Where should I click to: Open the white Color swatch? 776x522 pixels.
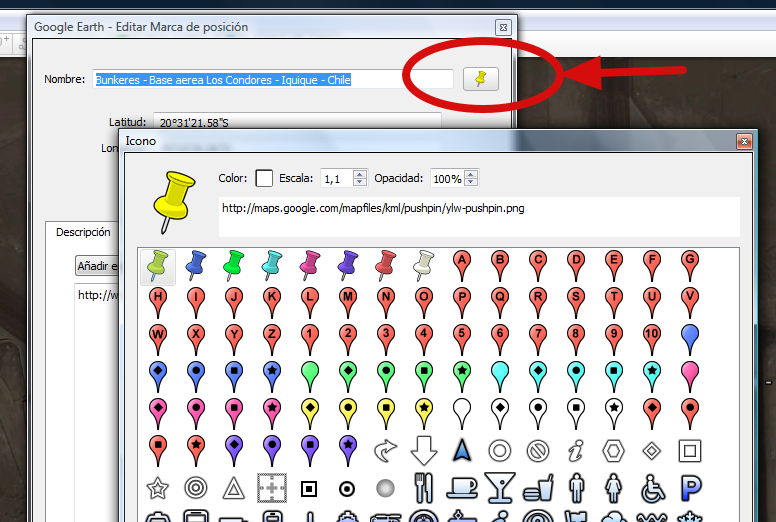[264, 178]
